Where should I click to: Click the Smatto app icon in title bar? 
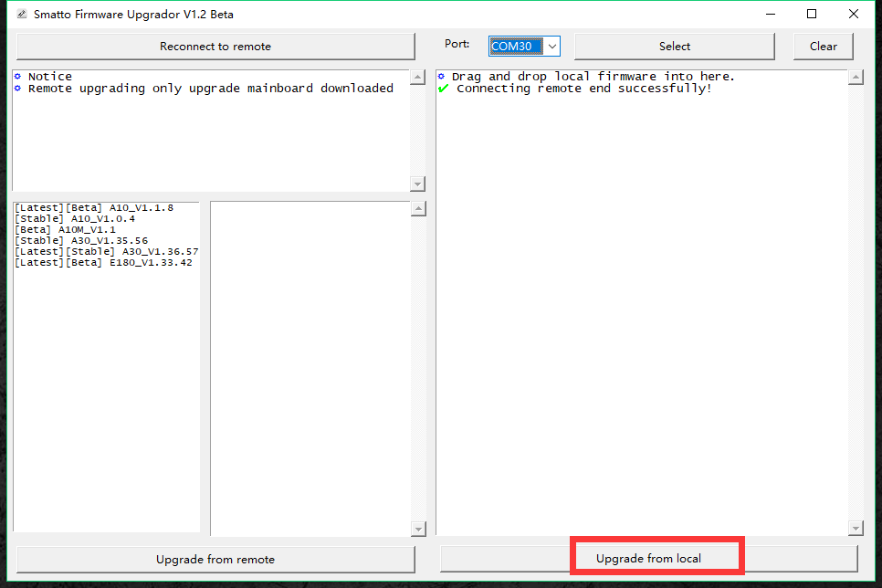[21, 15]
